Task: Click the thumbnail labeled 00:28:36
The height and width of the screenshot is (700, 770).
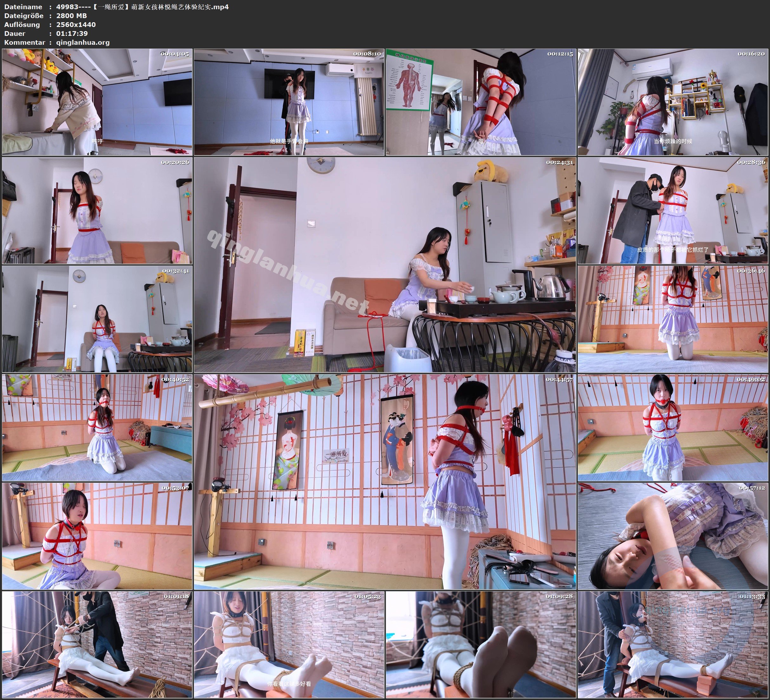Action: click(673, 210)
